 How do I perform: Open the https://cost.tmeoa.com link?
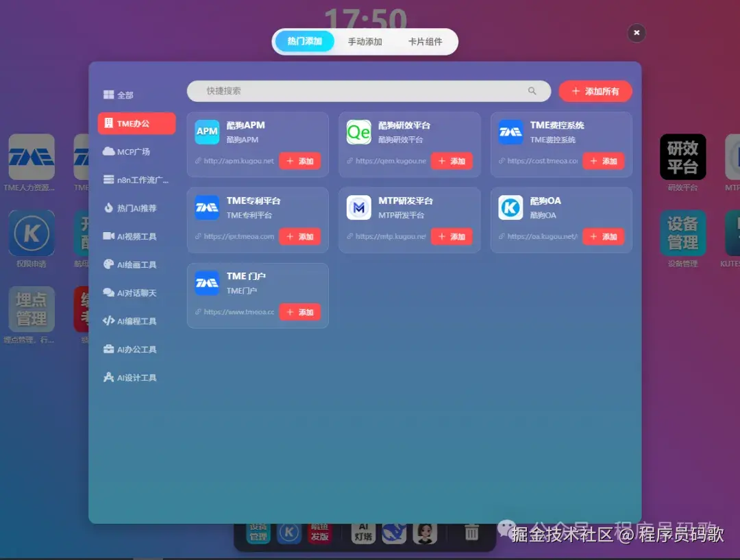[542, 161]
